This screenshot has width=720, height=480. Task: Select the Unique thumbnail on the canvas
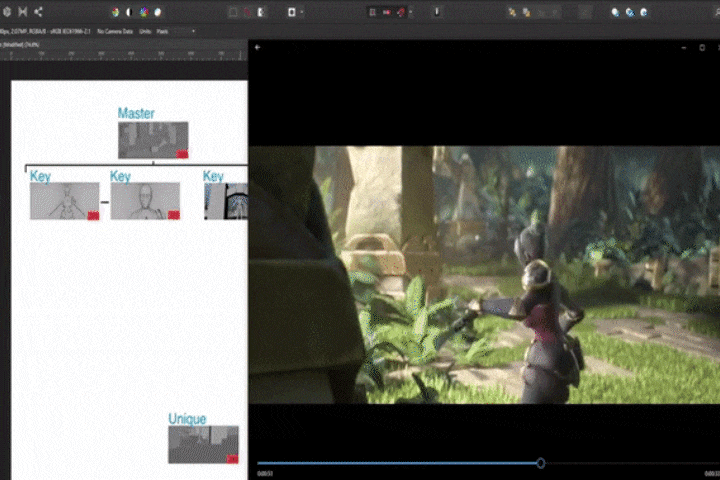(x=203, y=444)
